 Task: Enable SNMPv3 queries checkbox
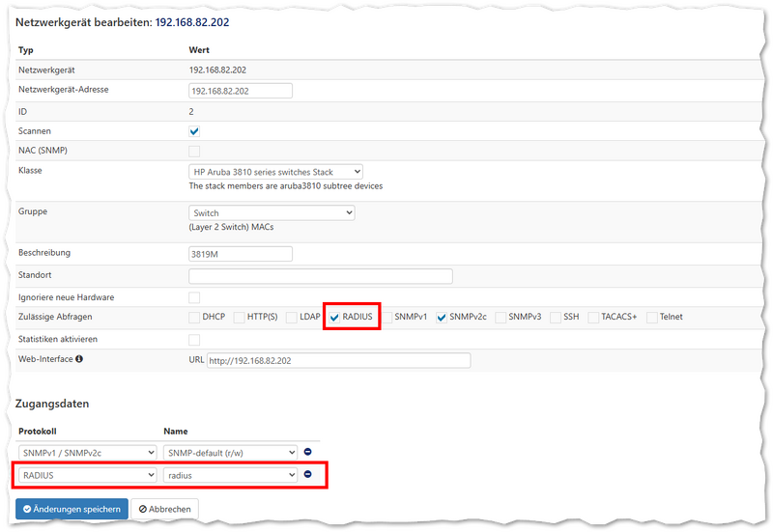[501, 318]
